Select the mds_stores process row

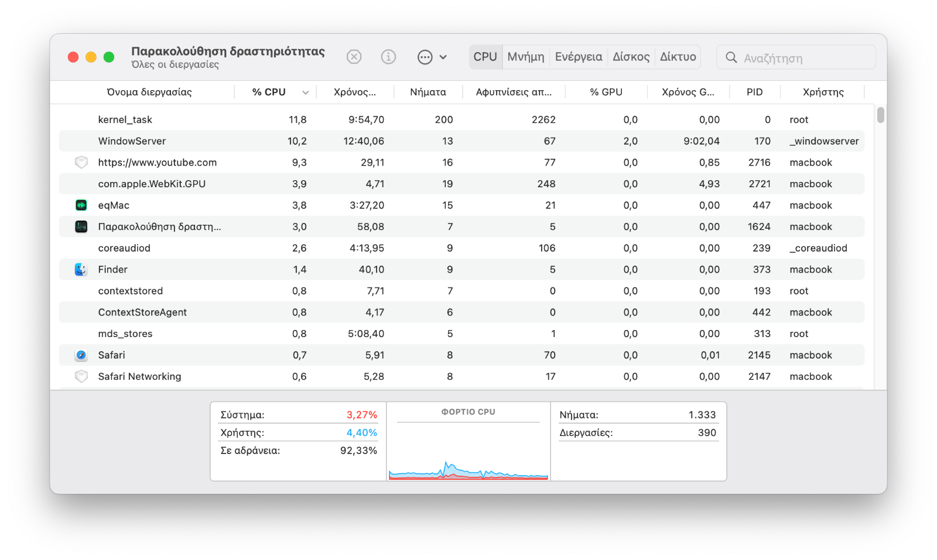(461, 334)
